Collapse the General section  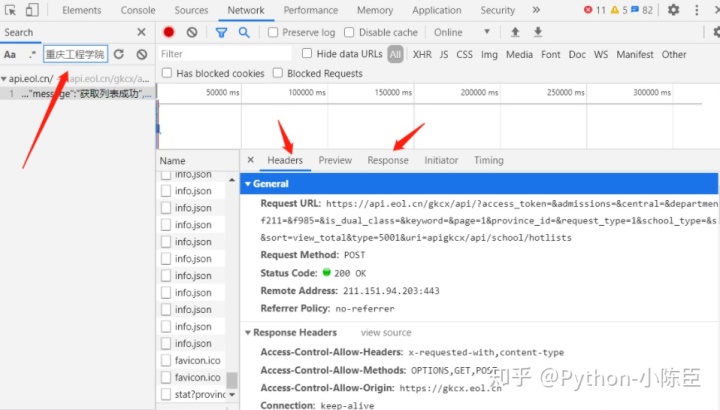[248, 184]
